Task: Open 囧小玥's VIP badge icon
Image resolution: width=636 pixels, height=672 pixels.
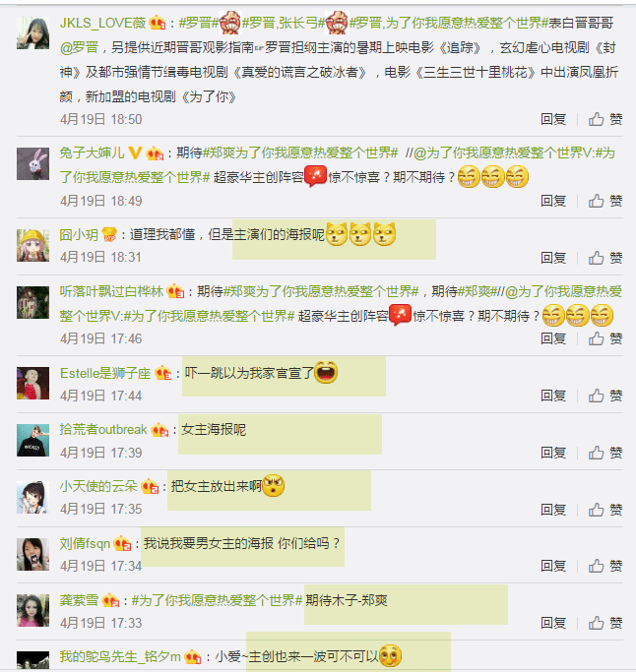Action: point(110,234)
